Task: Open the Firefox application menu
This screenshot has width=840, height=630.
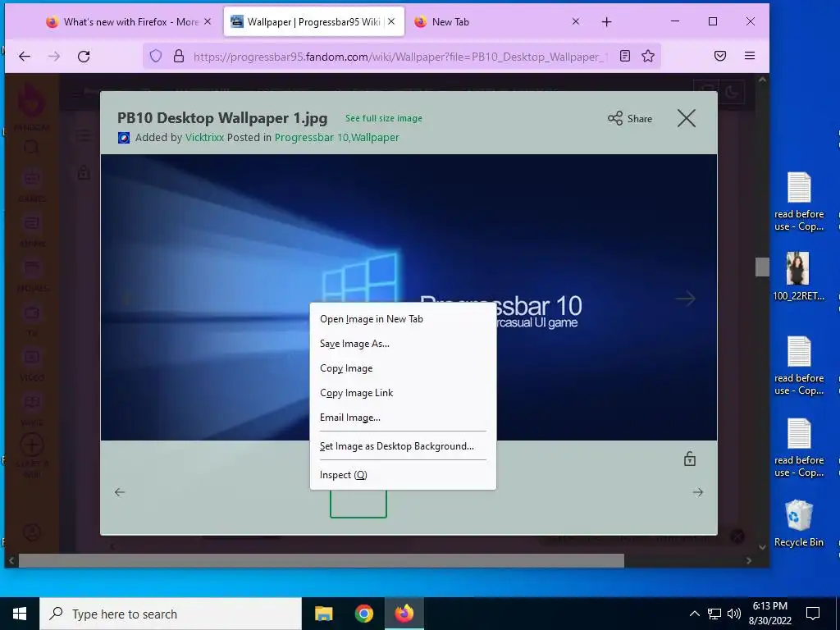Action: tap(750, 57)
